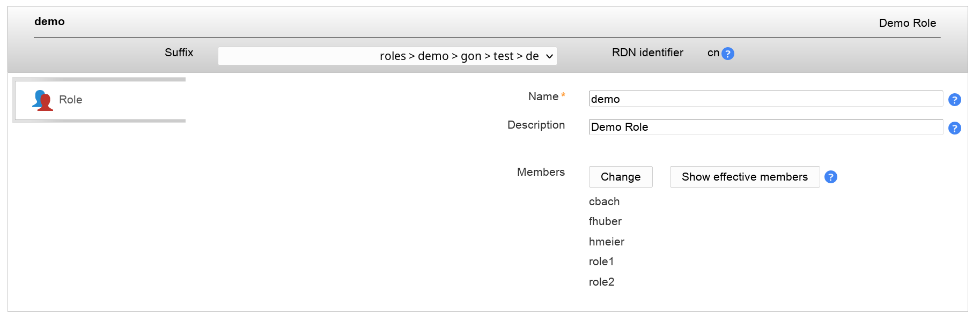Click the bold demo title heading
The image size is (980, 321).
pyautogui.click(x=49, y=21)
